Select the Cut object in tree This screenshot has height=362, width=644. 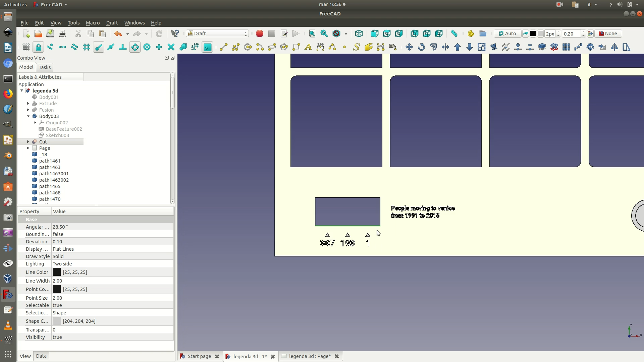pyautogui.click(x=43, y=142)
